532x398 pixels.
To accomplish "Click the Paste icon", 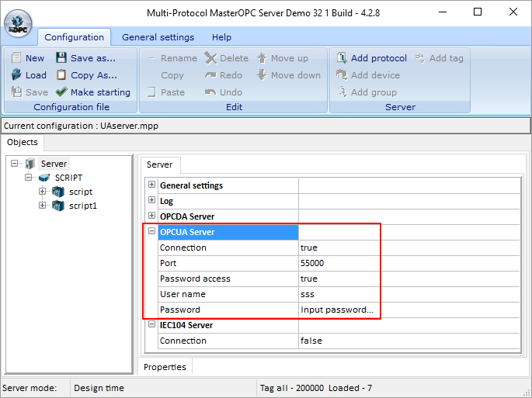I will coord(151,92).
